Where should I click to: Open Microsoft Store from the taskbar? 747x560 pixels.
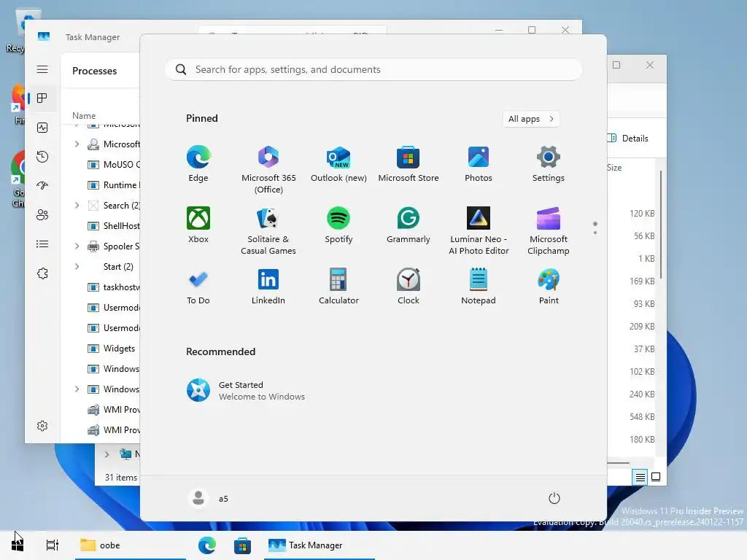click(x=242, y=545)
